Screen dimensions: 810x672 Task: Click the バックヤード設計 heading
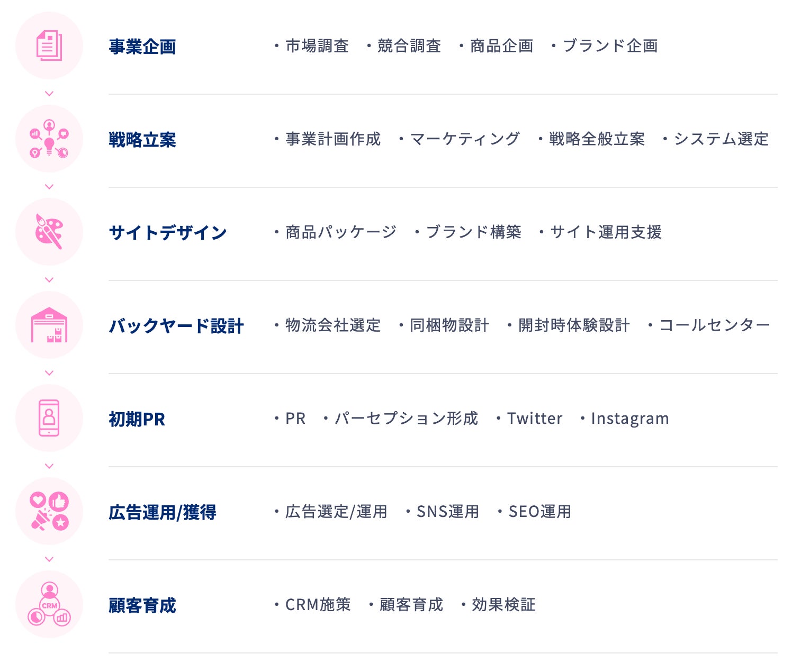pyautogui.click(x=176, y=326)
